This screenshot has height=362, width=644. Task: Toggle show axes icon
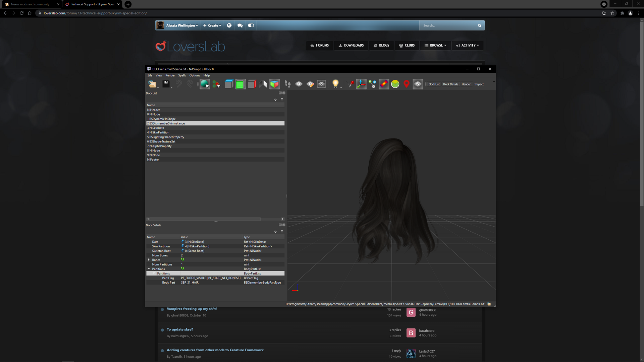point(361,84)
